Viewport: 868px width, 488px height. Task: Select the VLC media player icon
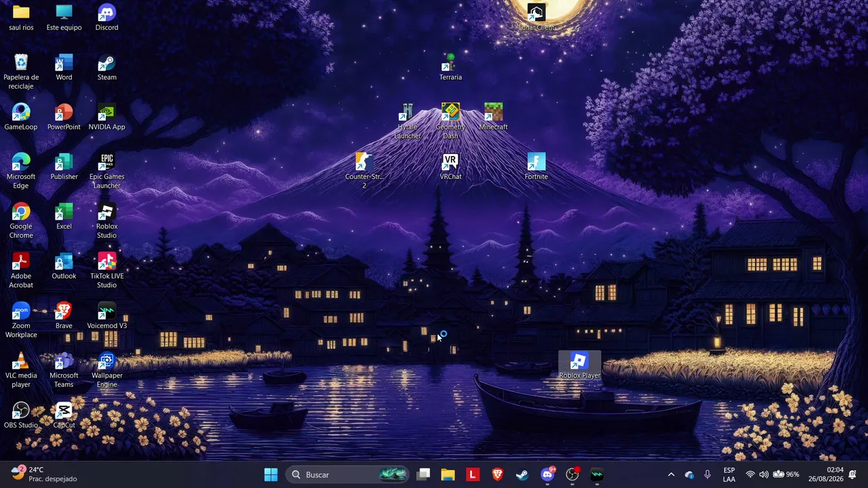click(x=21, y=369)
